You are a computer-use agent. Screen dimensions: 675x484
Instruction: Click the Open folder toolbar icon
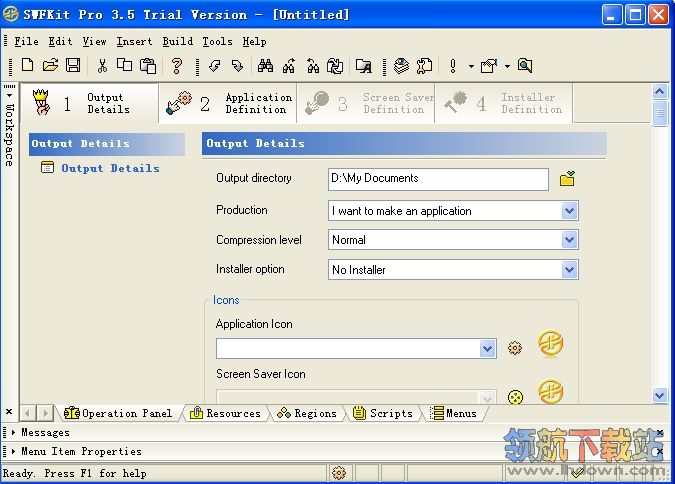pyautogui.click(x=50, y=65)
